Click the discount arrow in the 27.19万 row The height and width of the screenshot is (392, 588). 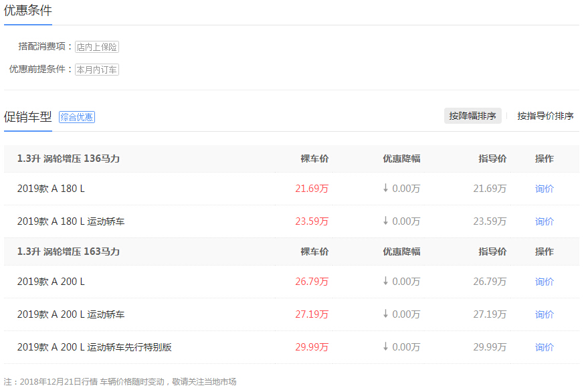385,314
